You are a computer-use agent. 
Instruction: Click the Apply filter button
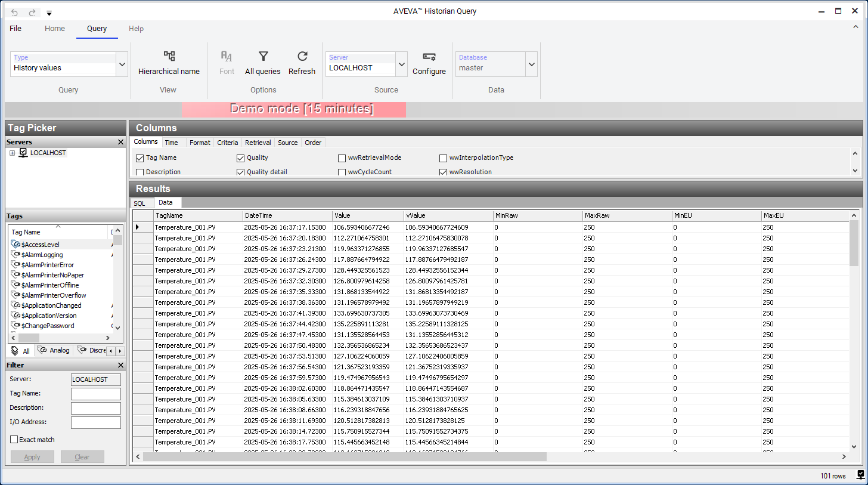click(x=32, y=457)
